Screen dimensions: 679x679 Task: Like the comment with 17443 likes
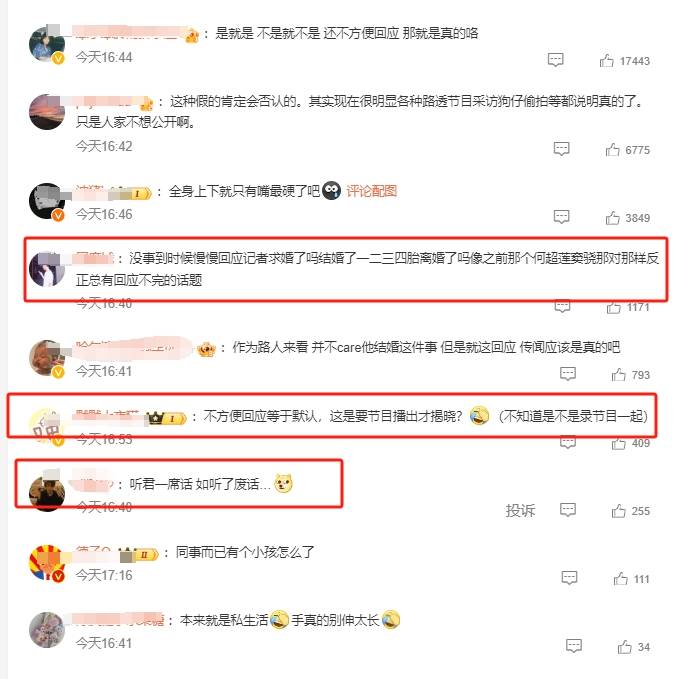[x=607, y=61]
